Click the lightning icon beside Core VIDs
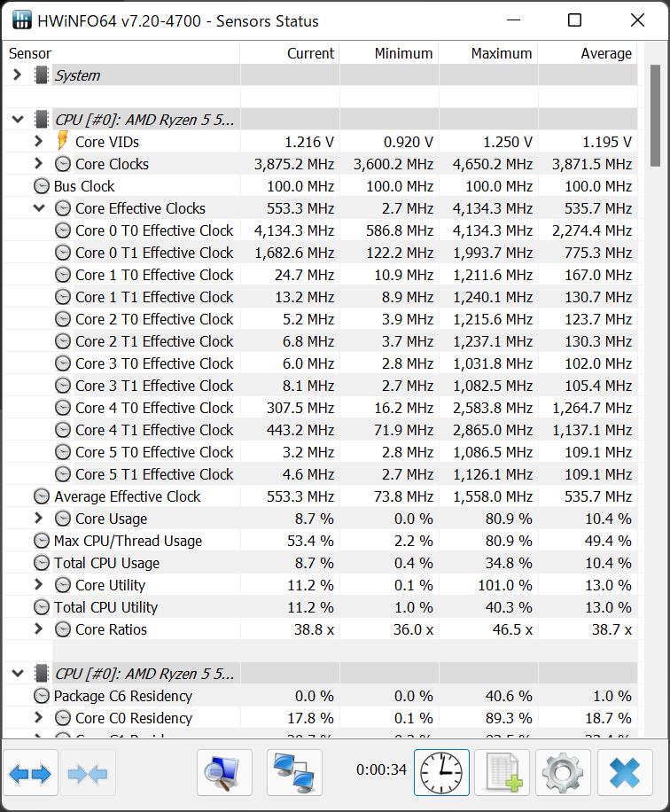This screenshot has width=670, height=812. 60,141
